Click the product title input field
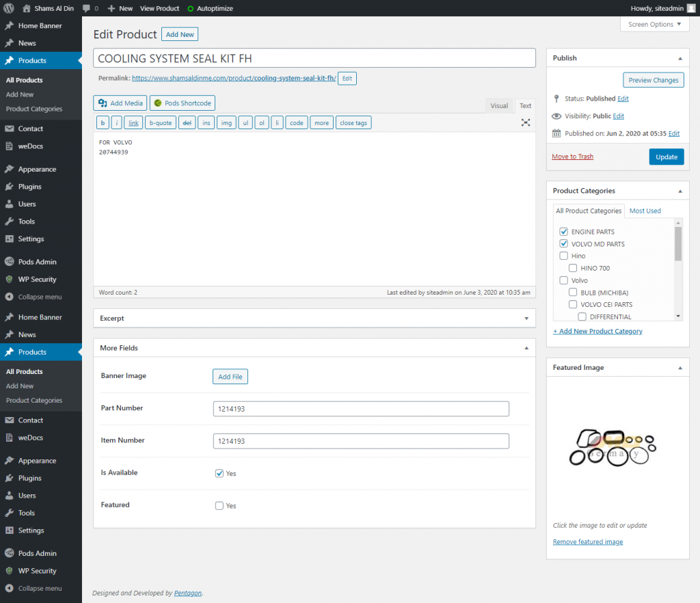Viewport: 700px width, 603px height. pyautogui.click(x=314, y=58)
